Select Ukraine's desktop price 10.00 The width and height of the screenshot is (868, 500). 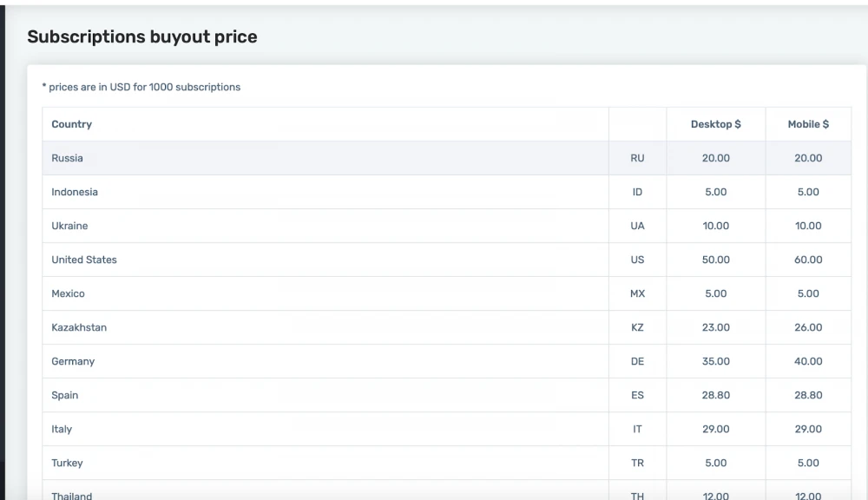716,226
